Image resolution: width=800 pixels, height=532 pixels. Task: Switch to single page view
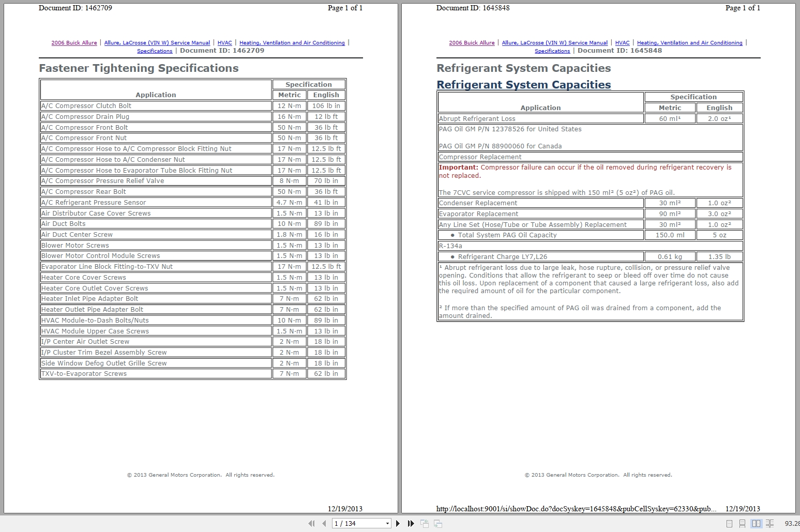pos(729,524)
